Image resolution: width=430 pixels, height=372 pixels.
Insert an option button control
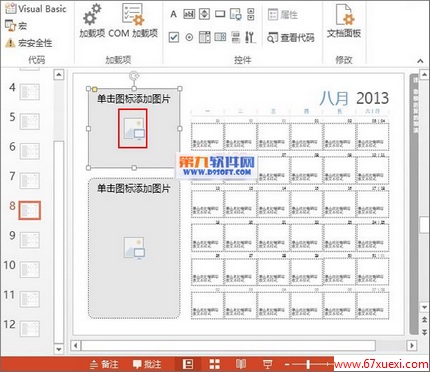click(x=189, y=37)
